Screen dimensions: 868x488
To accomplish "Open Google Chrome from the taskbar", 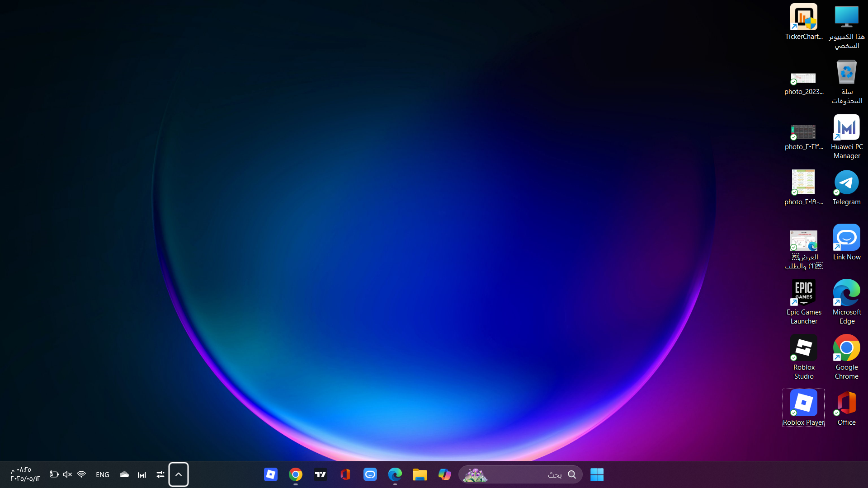I will (x=296, y=474).
